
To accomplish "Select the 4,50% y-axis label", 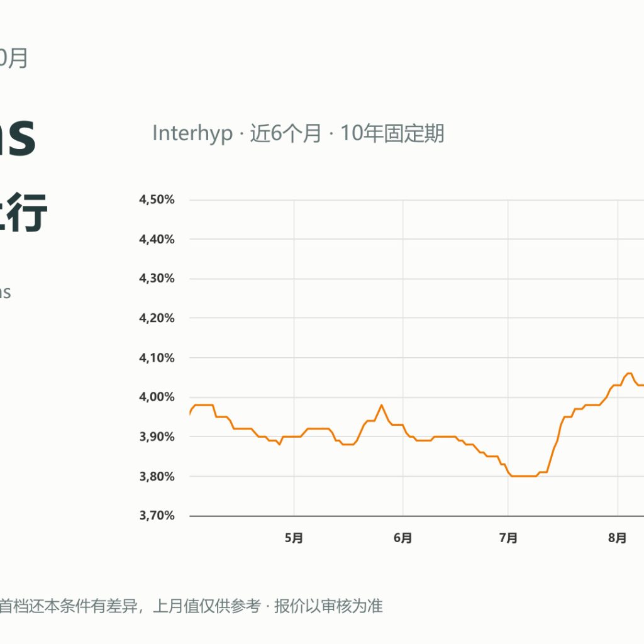I will (x=157, y=199).
